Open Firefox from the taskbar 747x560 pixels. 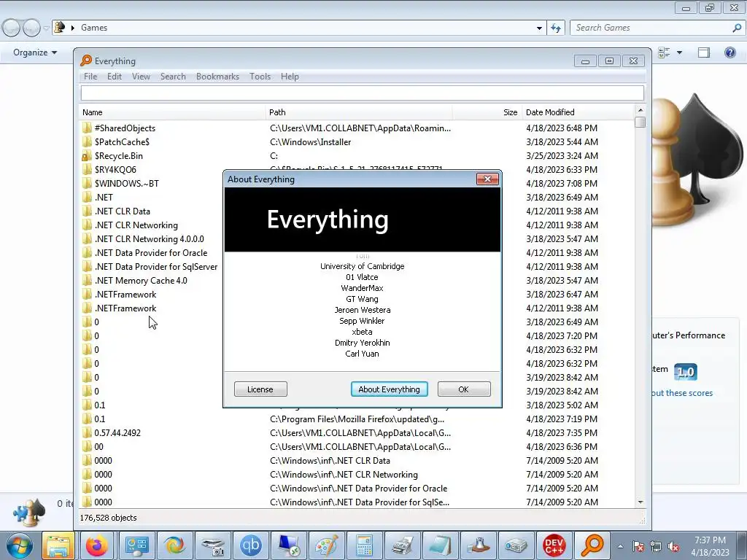[x=97, y=545]
